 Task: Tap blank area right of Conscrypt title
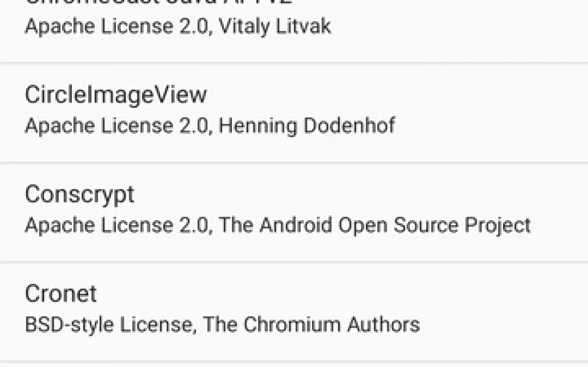click(x=359, y=194)
